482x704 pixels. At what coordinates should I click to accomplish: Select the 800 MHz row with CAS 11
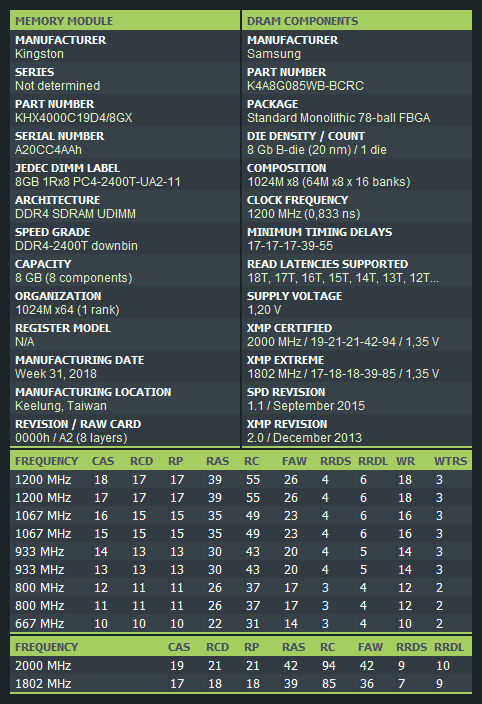pyautogui.click(x=241, y=605)
